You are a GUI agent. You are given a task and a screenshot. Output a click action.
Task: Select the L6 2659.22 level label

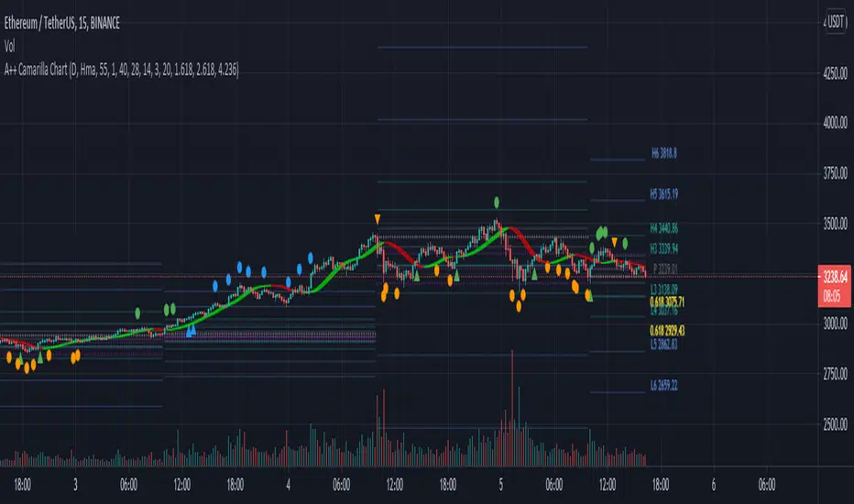coord(664,386)
